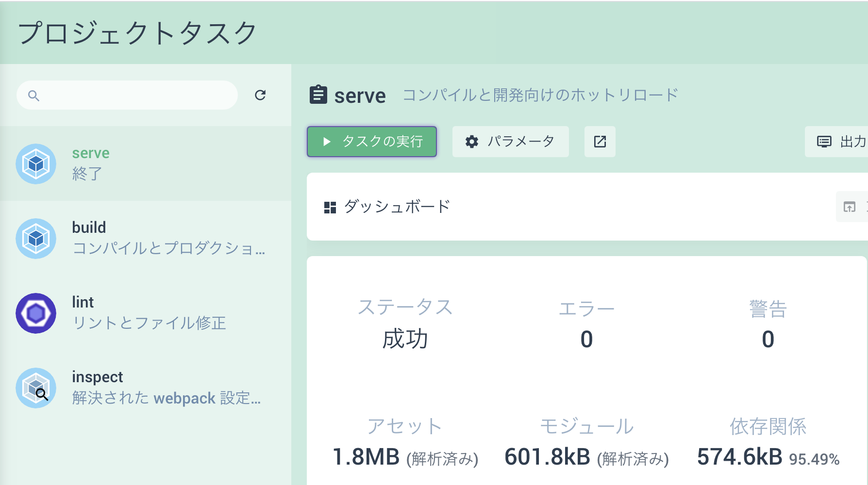Click the serve task webpack icon

click(x=36, y=164)
